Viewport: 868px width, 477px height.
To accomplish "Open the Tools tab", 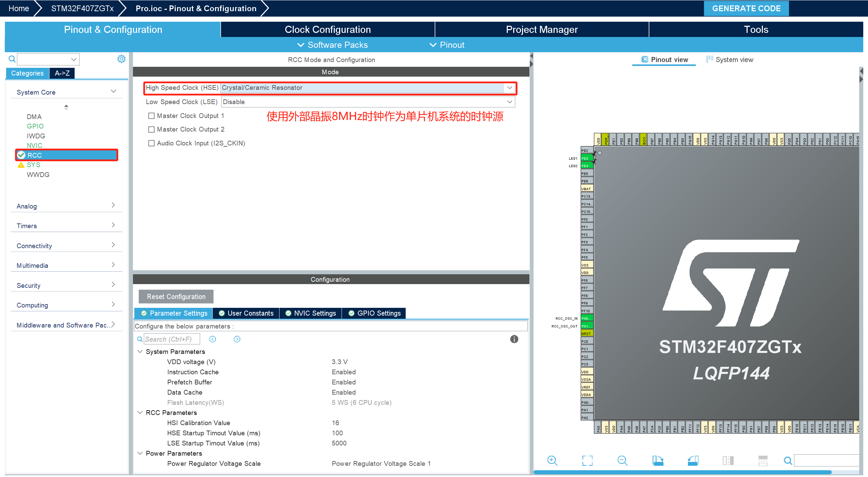I will [756, 29].
